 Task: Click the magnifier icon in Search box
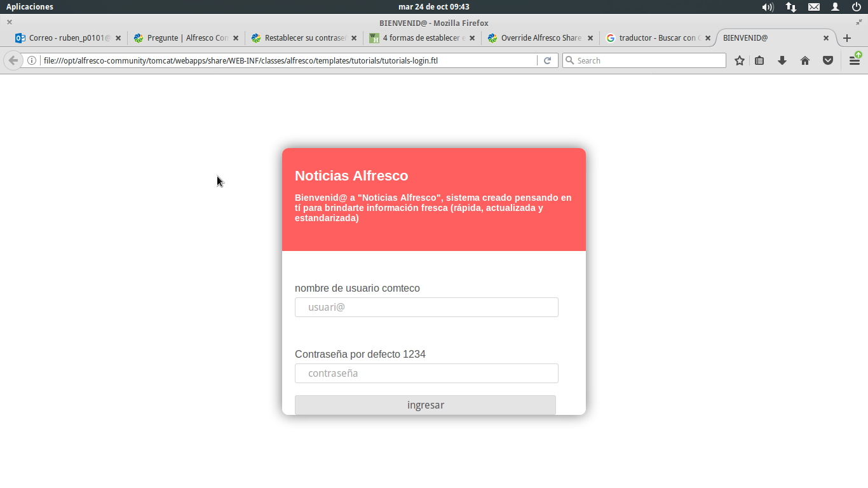click(569, 60)
